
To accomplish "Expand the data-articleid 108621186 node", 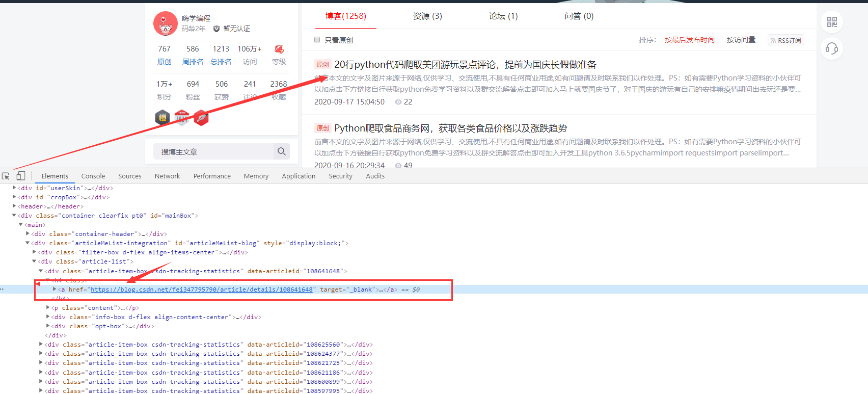I will point(41,373).
